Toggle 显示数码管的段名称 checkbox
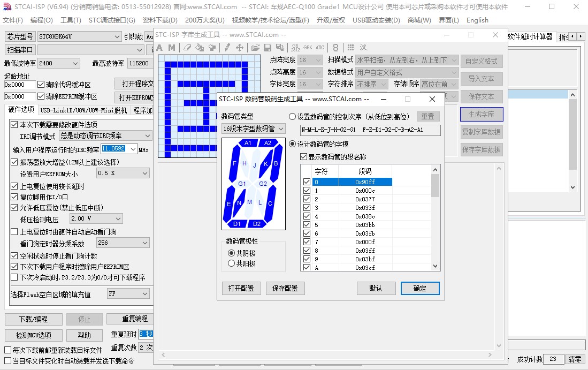The width and height of the screenshot is (588, 370). pyautogui.click(x=304, y=157)
